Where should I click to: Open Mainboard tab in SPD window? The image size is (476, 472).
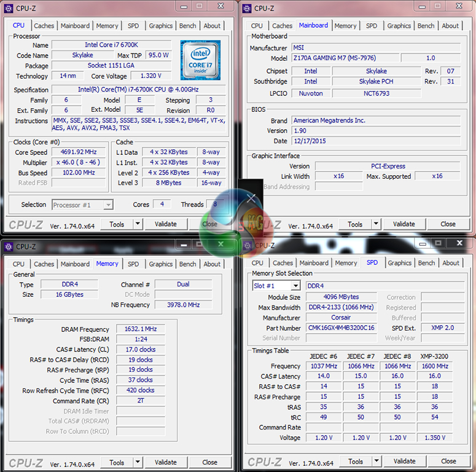click(314, 263)
